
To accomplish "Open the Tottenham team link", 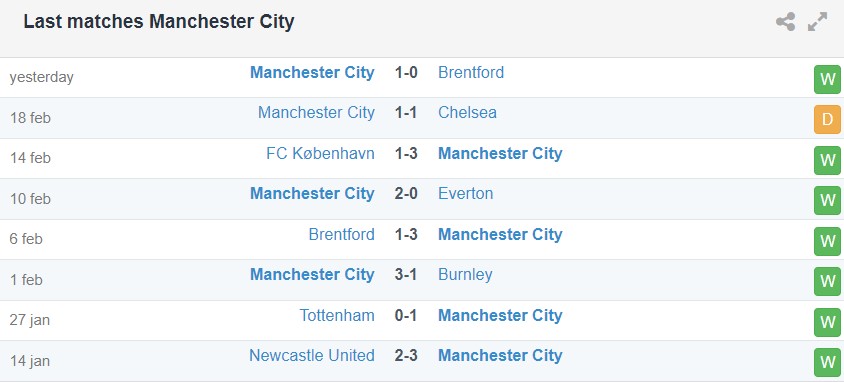I will (x=337, y=315).
